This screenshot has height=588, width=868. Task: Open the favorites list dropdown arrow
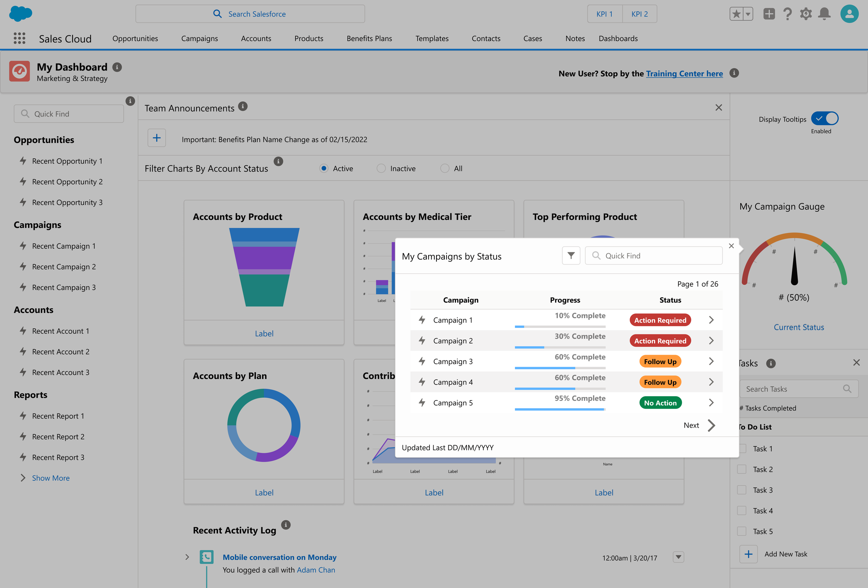pos(748,14)
